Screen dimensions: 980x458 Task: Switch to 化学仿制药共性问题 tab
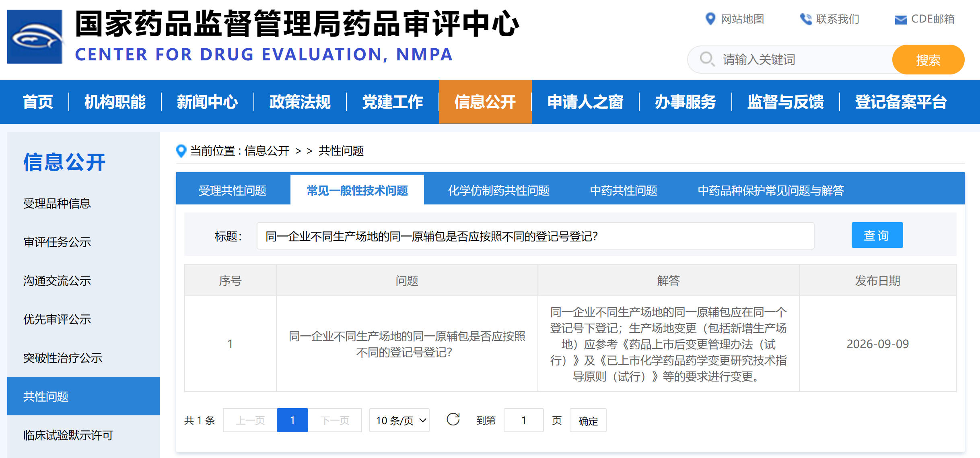499,190
